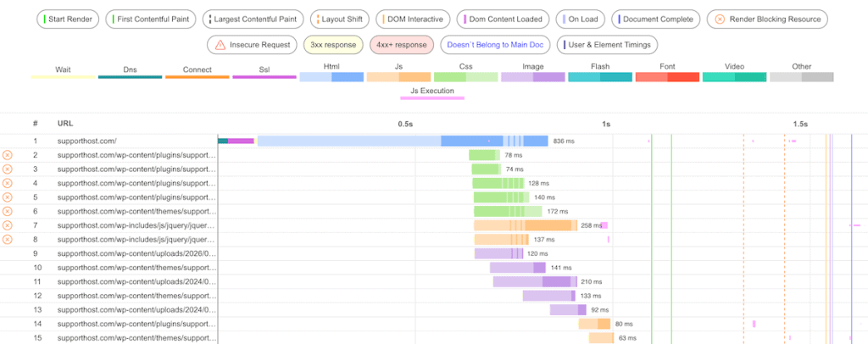Click the row 7 waterfall bar (258 ms)
Image resolution: width=868 pixels, height=344 pixels.
(x=526, y=225)
